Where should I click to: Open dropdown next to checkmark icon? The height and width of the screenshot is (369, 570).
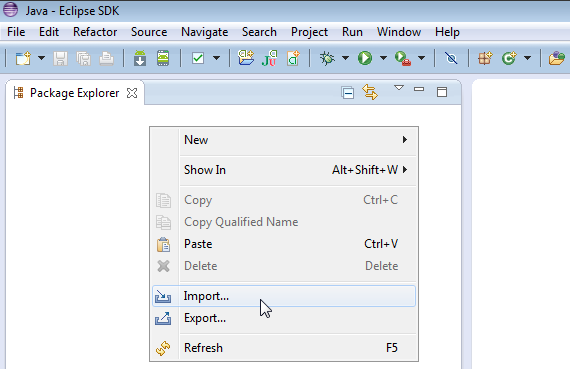[216, 58]
